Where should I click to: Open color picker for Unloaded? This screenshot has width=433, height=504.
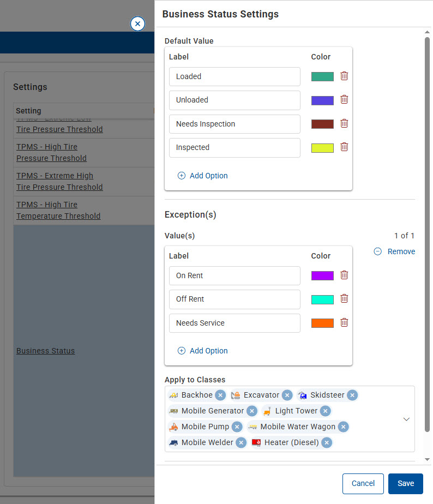(322, 100)
